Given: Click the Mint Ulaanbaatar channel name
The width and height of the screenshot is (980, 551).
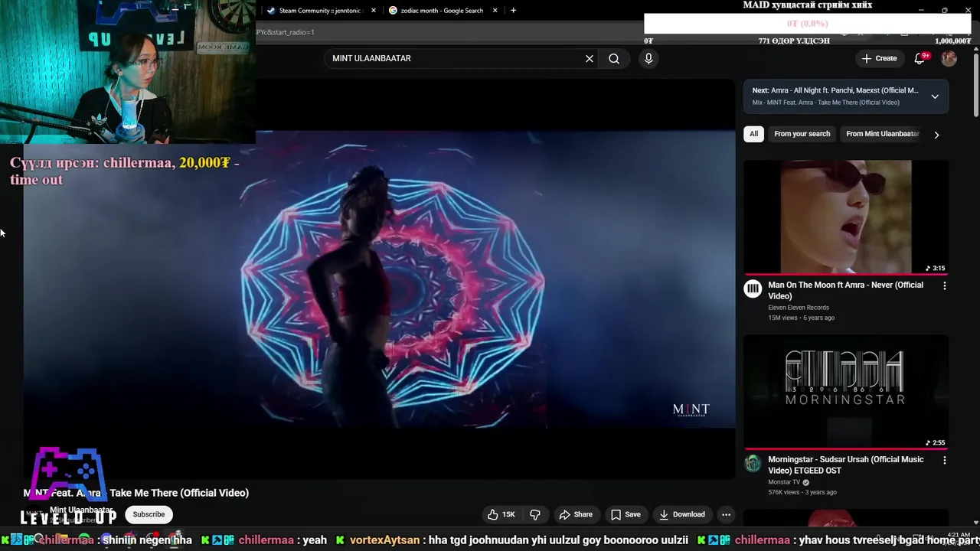Looking at the screenshot, I should pos(81,510).
